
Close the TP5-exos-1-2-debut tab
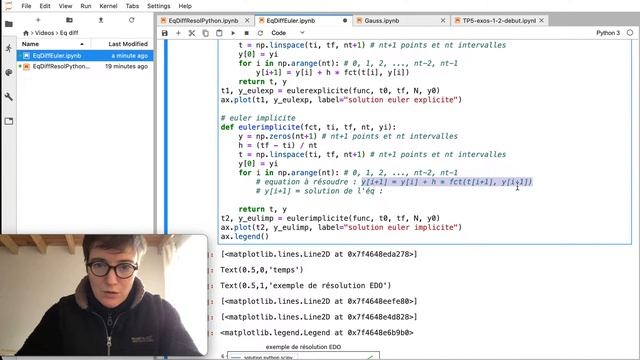542,20
